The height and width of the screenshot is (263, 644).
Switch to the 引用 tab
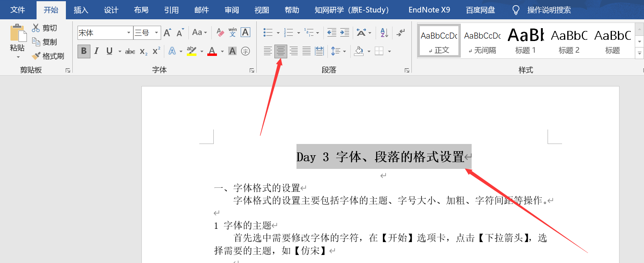(171, 10)
